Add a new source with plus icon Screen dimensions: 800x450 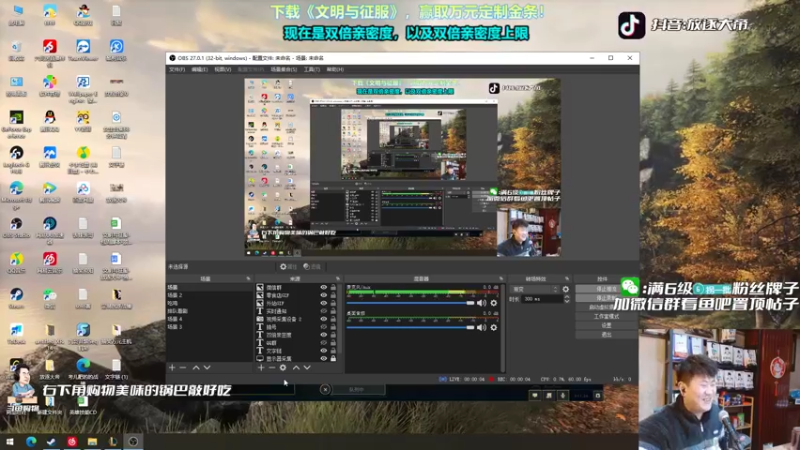(x=261, y=367)
